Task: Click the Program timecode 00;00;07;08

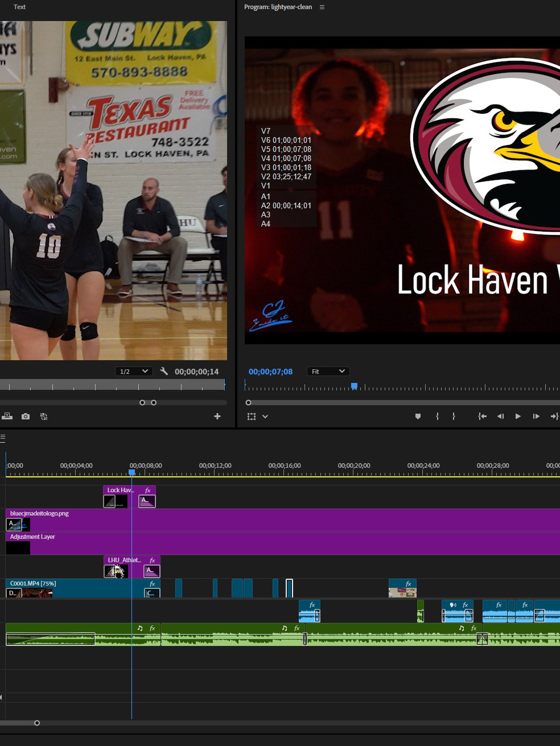Action: coord(270,372)
